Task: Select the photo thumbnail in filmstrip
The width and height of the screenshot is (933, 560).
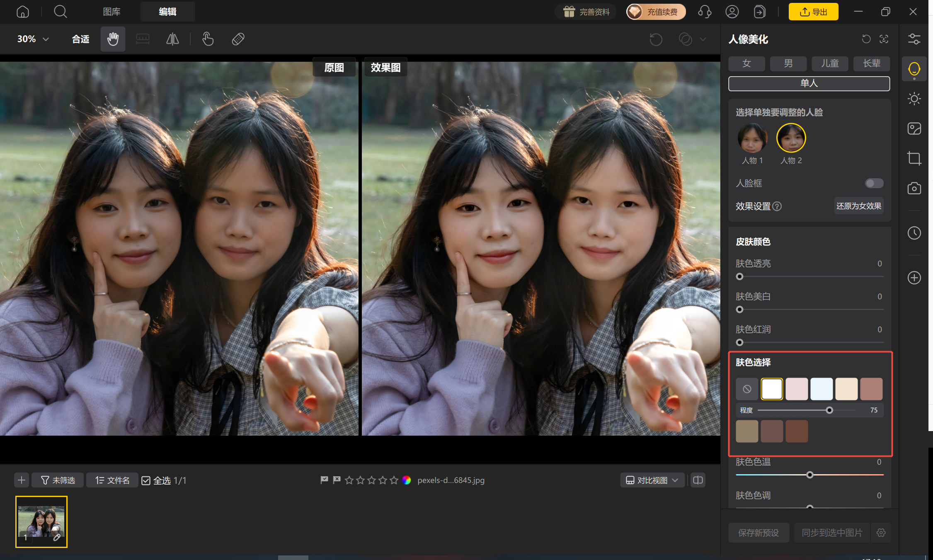Action: 41,522
